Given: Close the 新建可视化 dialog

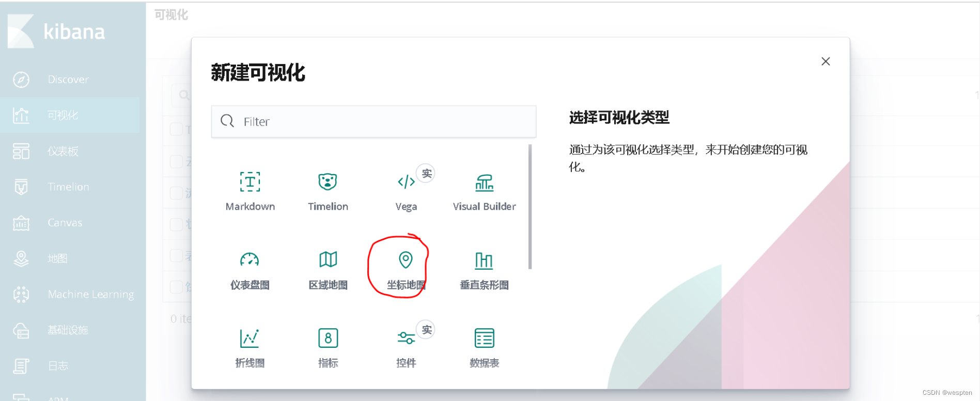Looking at the screenshot, I should pyautogui.click(x=826, y=61).
